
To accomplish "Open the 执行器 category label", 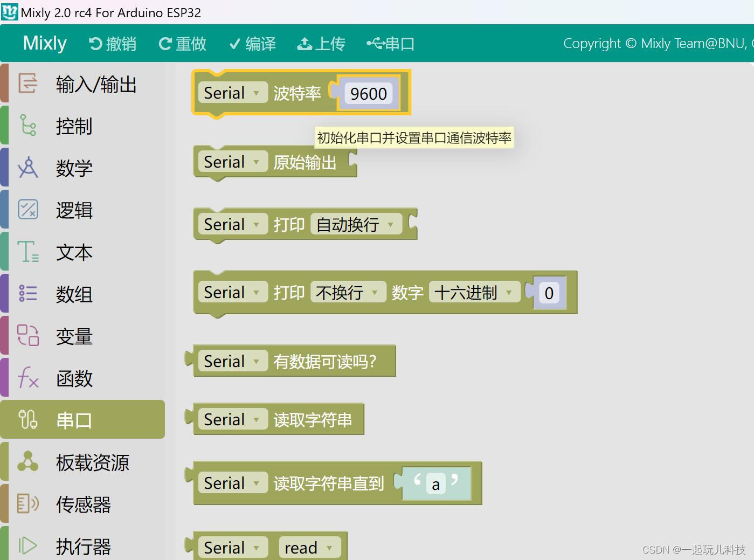I will pyautogui.click(x=84, y=547).
